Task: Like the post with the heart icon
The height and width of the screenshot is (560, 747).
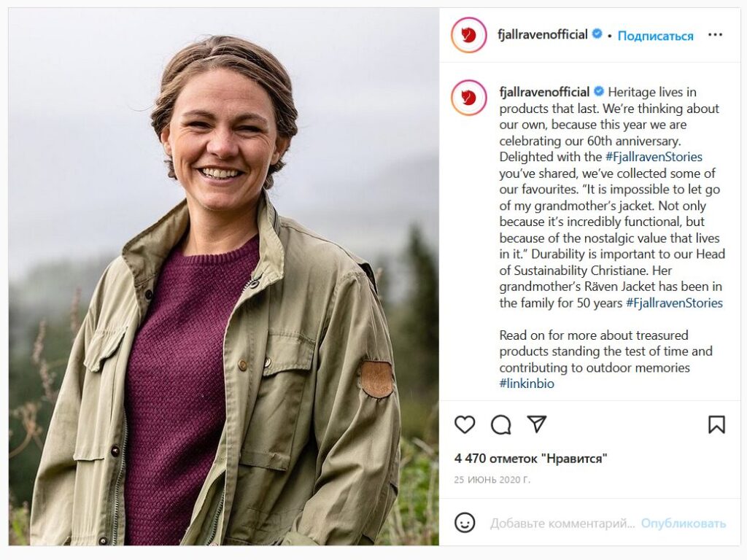Action: pyautogui.click(x=465, y=424)
